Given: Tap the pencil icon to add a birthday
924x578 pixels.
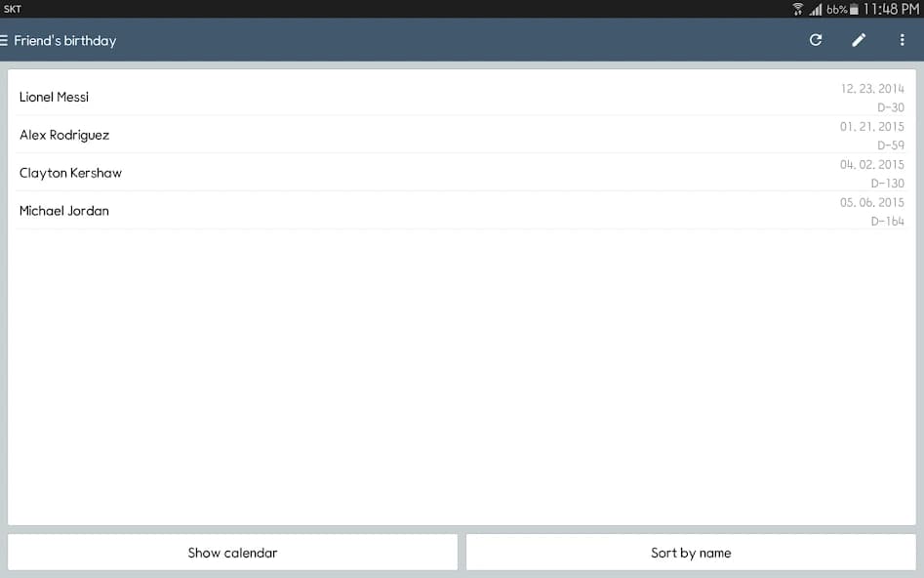Looking at the screenshot, I should 859,40.
